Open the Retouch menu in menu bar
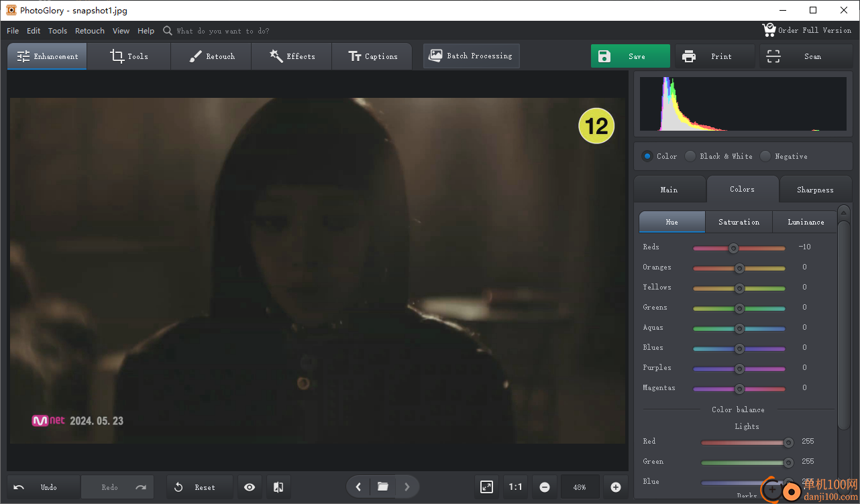Image resolution: width=860 pixels, height=504 pixels. [90, 31]
